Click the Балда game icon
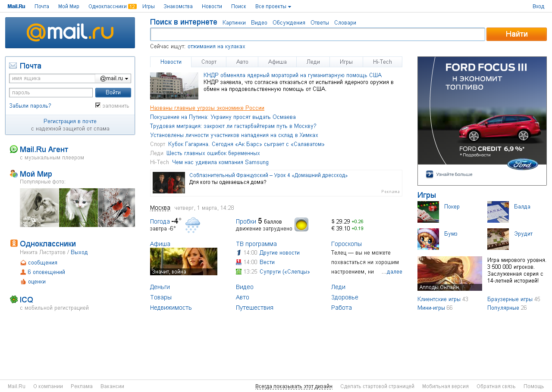Screen dimensions: 552x392 pos(498,212)
